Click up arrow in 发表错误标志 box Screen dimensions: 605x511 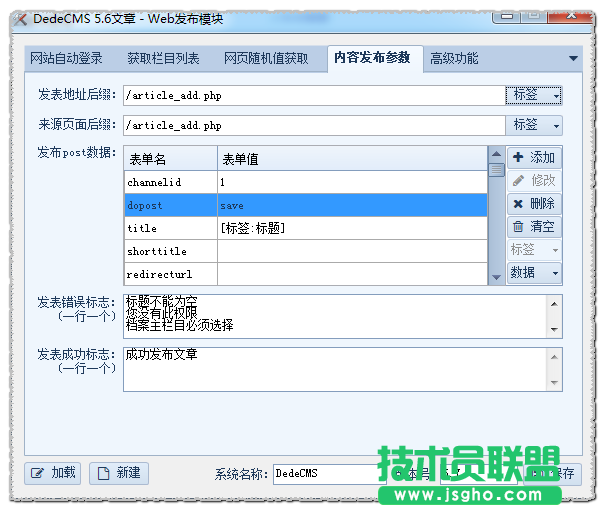[554, 304]
